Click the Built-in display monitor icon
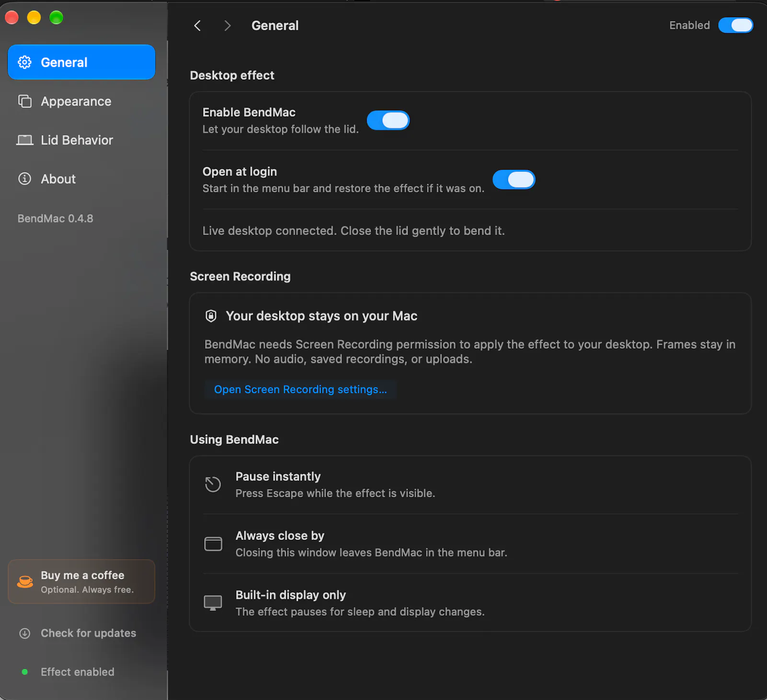This screenshot has height=700, width=767. tap(213, 603)
